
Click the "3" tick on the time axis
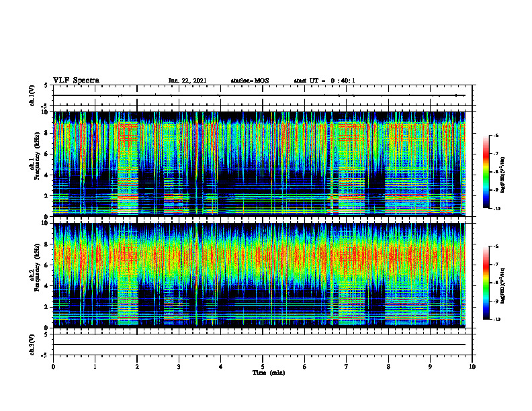point(179,367)
